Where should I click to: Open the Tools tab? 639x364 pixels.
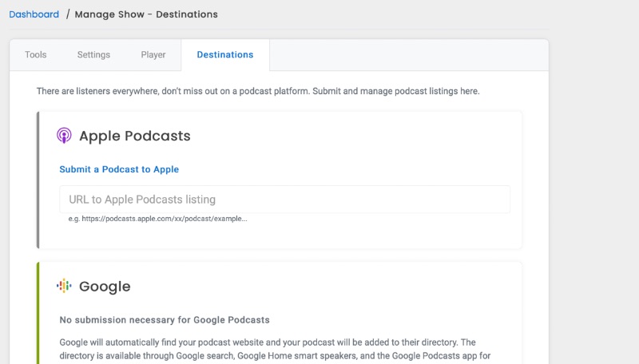click(x=35, y=54)
